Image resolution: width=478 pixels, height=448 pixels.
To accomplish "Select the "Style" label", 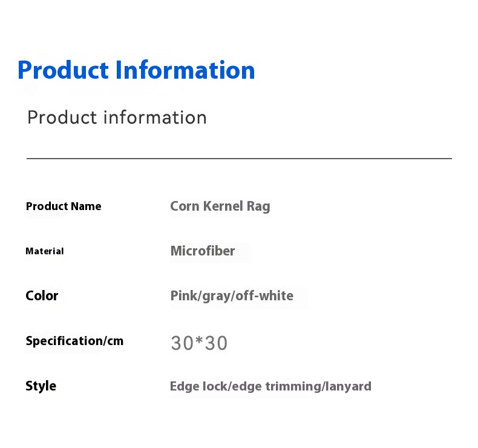I will pos(41,386).
